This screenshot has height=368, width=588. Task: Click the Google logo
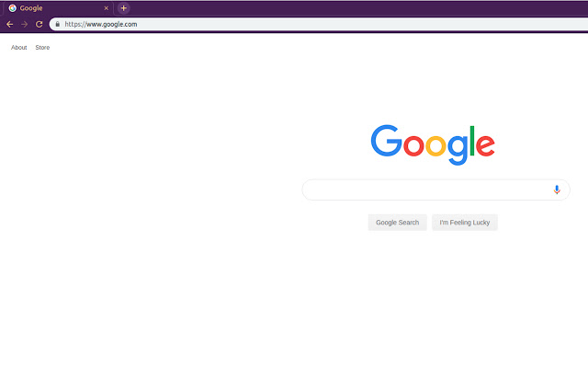point(433,145)
